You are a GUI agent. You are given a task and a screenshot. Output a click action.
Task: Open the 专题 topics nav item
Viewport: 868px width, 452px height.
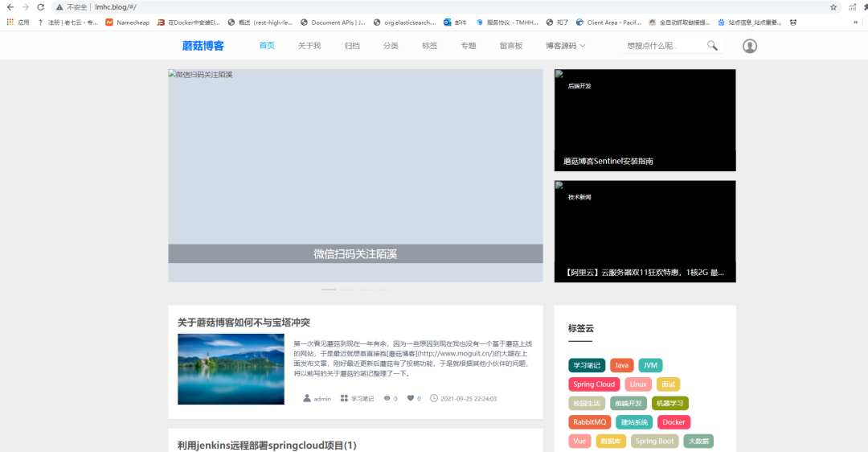(x=469, y=45)
